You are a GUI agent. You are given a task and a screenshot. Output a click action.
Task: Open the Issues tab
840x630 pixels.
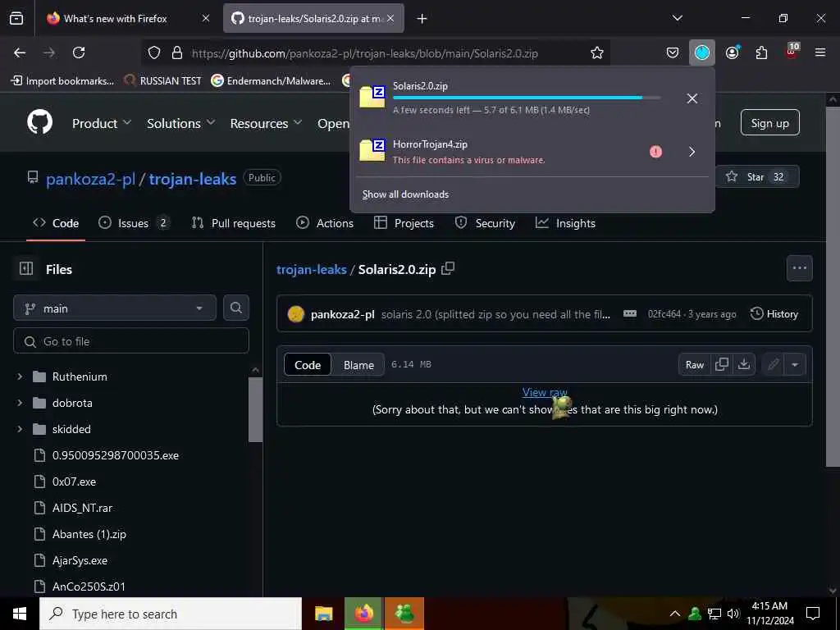[x=134, y=223]
